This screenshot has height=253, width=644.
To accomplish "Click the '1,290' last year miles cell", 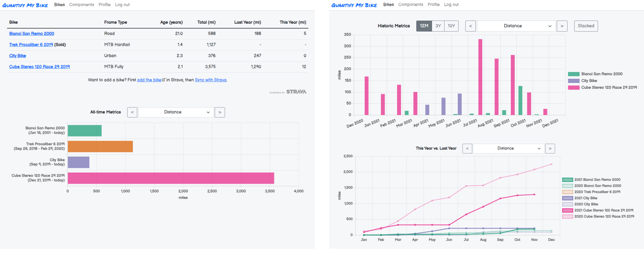I will click(256, 66).
